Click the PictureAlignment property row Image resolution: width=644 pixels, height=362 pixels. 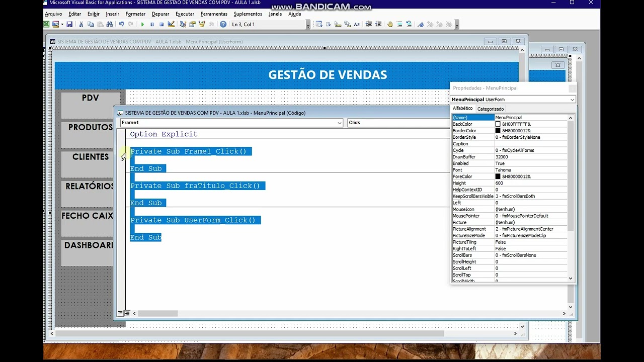(510, 229)
